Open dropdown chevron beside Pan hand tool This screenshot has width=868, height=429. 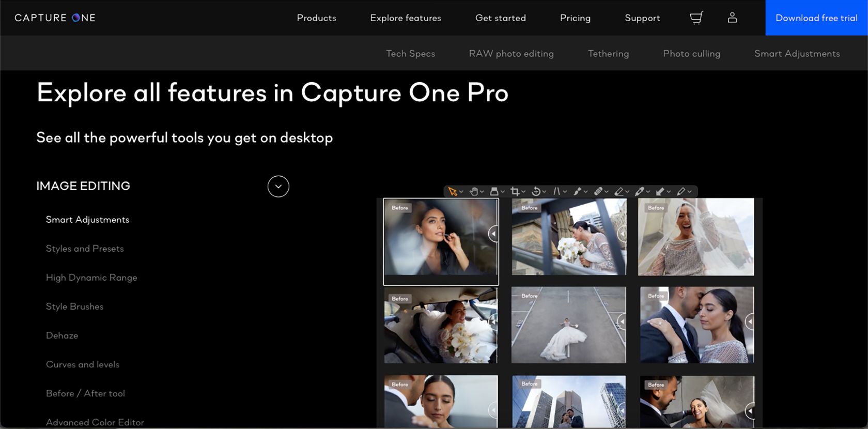coord(482,192)
